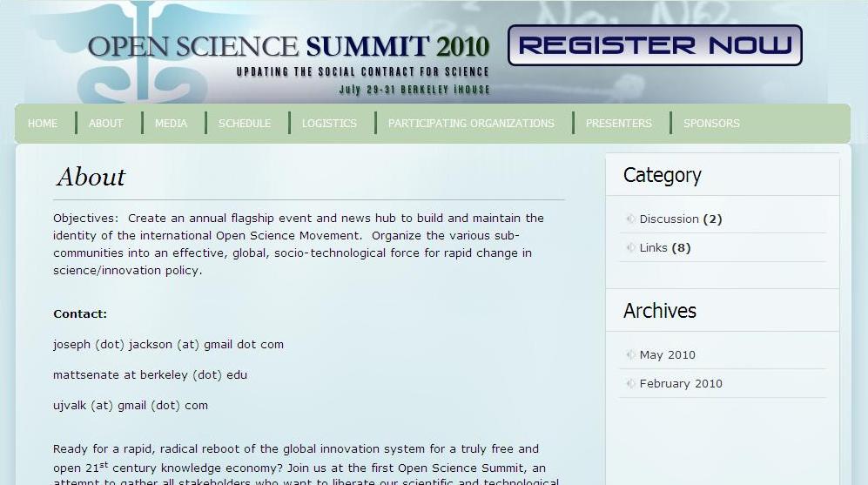Open Participating Organizations page

471,124
